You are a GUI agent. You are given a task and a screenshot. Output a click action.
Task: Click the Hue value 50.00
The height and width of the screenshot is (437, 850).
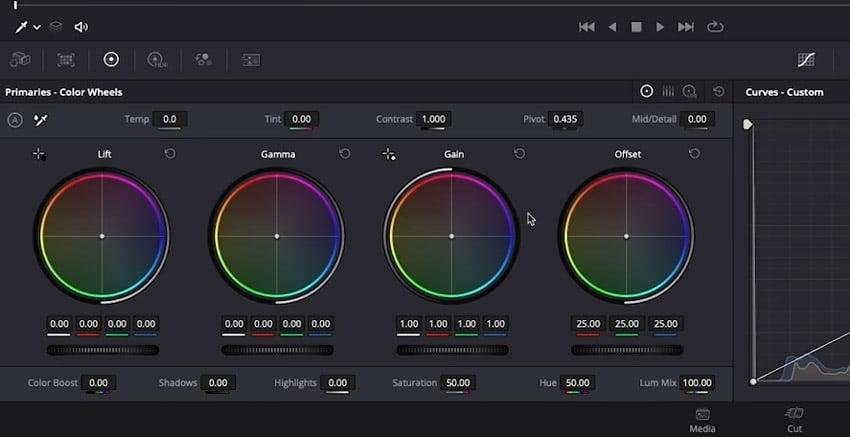tap(578, 383)
